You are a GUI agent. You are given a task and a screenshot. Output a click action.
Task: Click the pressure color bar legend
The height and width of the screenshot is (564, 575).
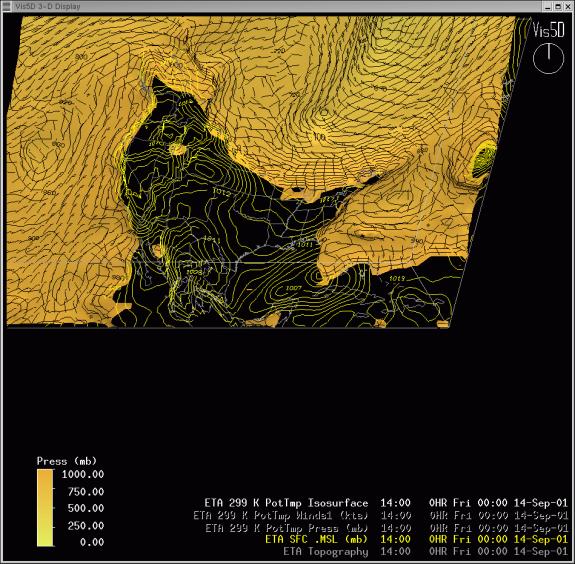(x=45, y=508)
